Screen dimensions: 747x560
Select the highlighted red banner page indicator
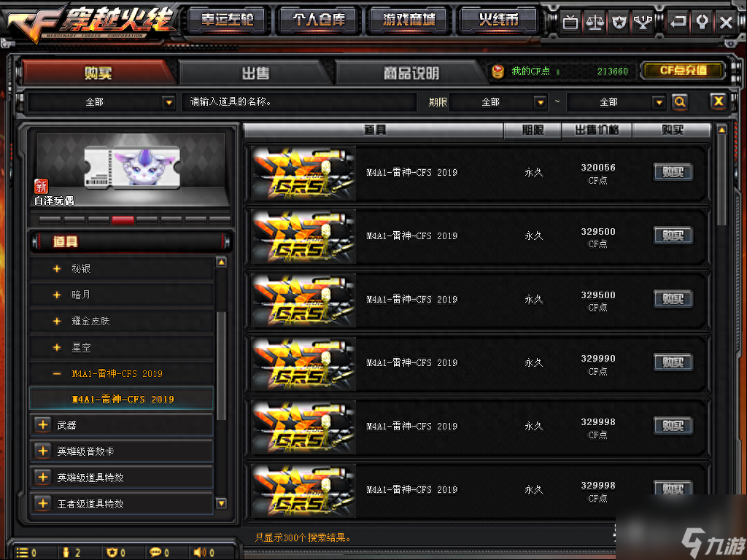[x=123, y=220]
